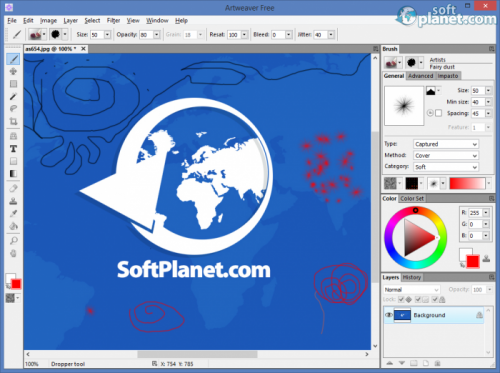Image resolution: width=500 pixels, height=373 pixels.
Task: Click the white background color in toolbox
Action: pos(9,277)
